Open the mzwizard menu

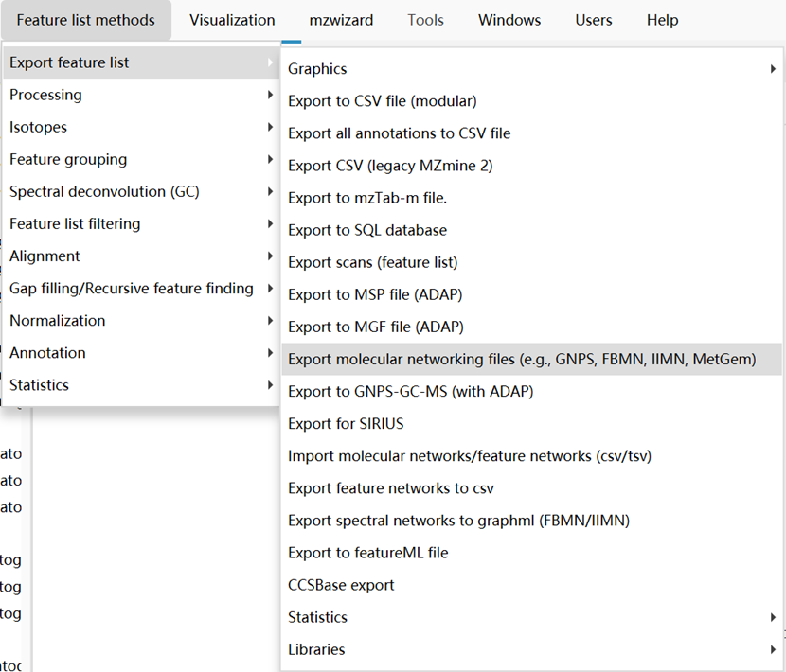tap(341, 20)
